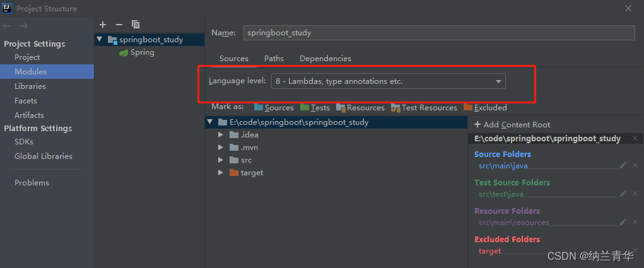
Task: Click IntelliJ IDEA logo in title bar
Action: tap(7, 8)
